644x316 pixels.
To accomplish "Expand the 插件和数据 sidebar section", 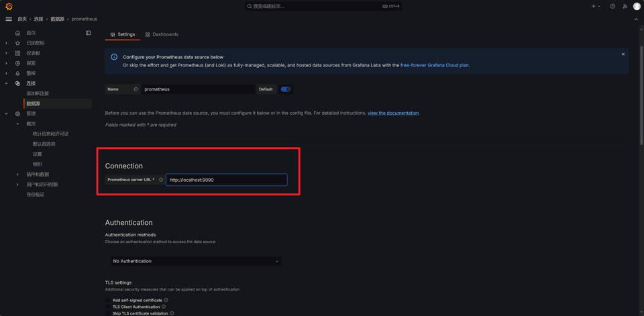I will point(18,174).
